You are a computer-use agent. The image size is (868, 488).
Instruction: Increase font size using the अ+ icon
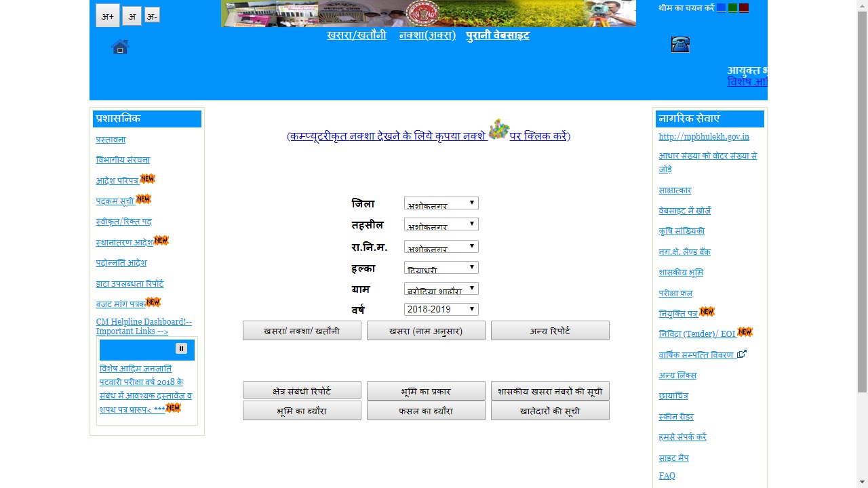pos(107,16)
